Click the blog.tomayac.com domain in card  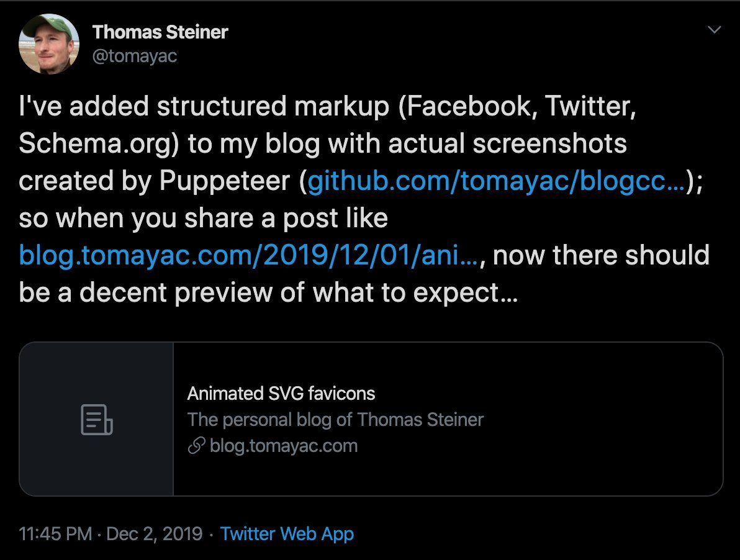pyautogui.click(x=284, y=446)
